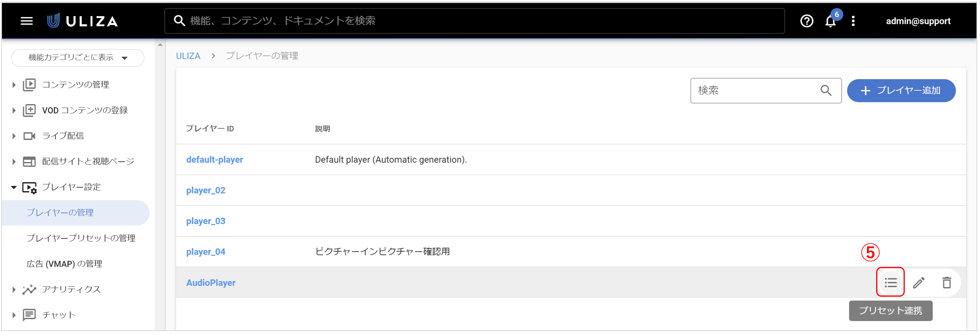Click the preset link list icon for AudioPlayer

click(x=890, y=283)
